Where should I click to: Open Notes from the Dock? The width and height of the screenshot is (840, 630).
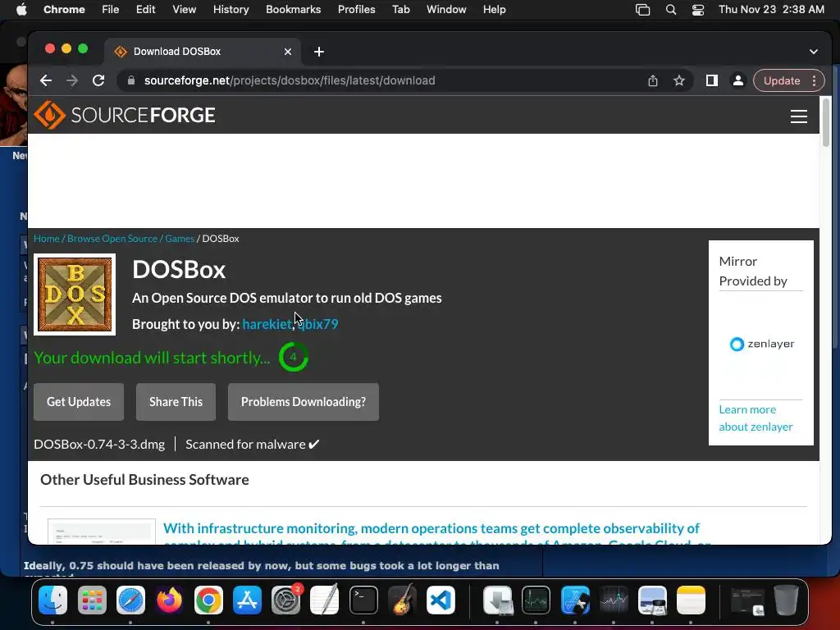(x=691, y=600)
